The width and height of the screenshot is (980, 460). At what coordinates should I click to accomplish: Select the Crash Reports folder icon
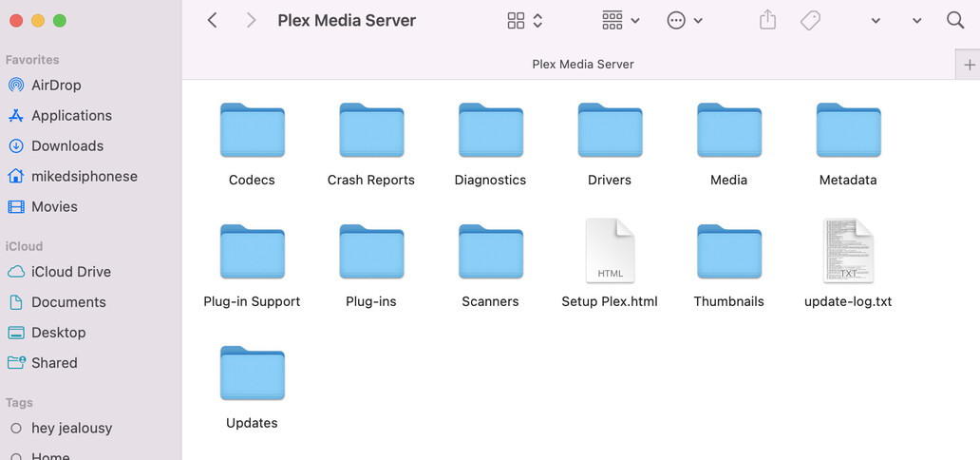pyautogui.click(x=371, y=130)
